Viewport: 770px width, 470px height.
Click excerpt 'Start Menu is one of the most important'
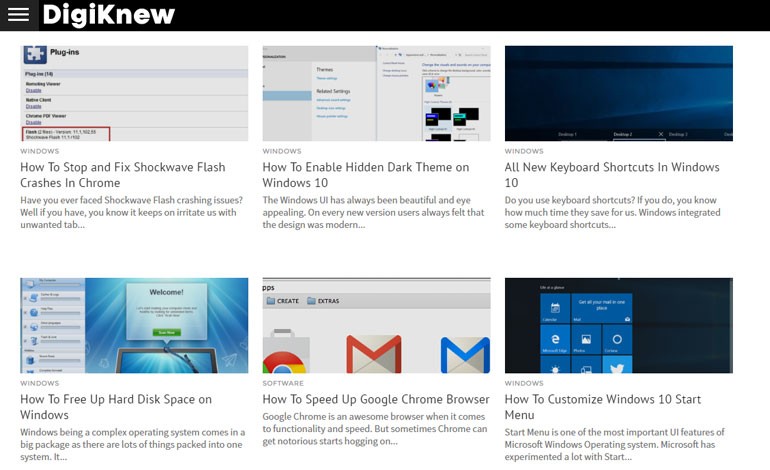(614, 444)
